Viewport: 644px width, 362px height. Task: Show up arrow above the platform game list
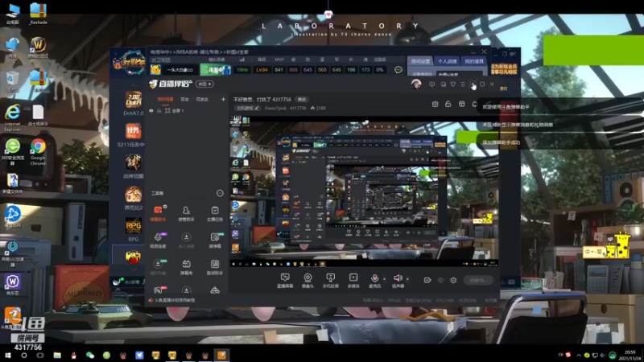coord(134,85)
